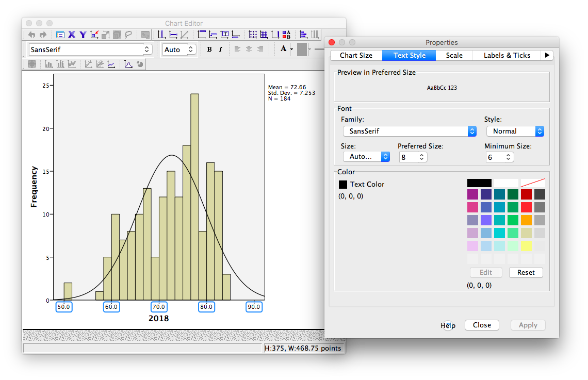Transpose chart icon with horizontal bars
This screenshot has height=380, width=588.
304,35
